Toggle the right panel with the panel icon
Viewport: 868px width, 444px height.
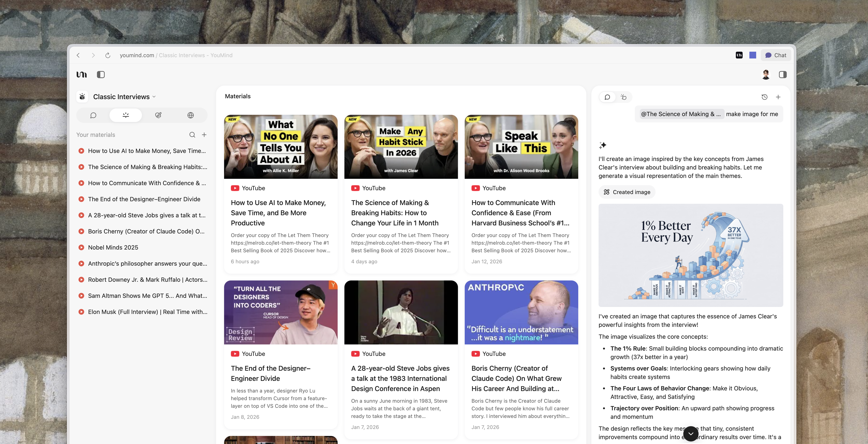click(x=783, y=74)
